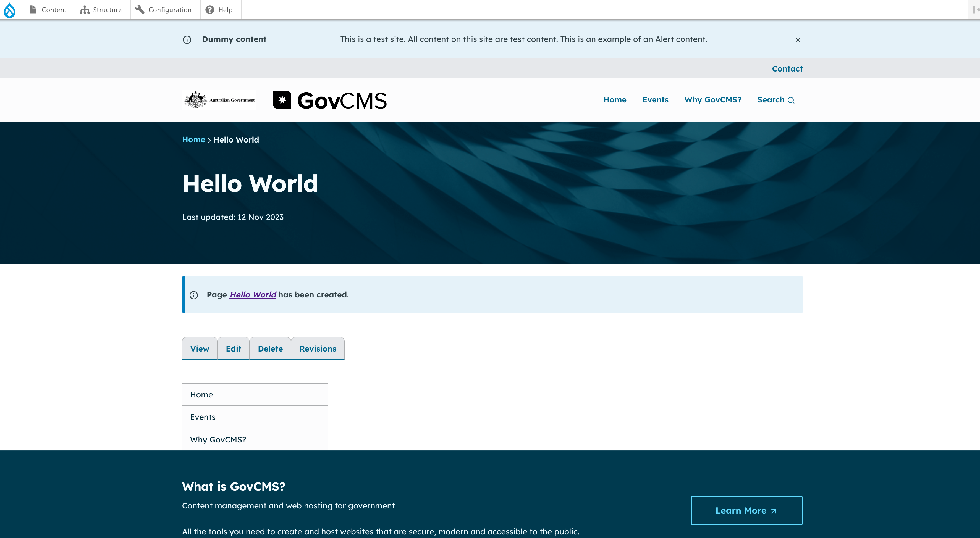This screenshot has height=538, width=980.
Task: Follow the Hello World link in the status message
Action: pos(253,295)
